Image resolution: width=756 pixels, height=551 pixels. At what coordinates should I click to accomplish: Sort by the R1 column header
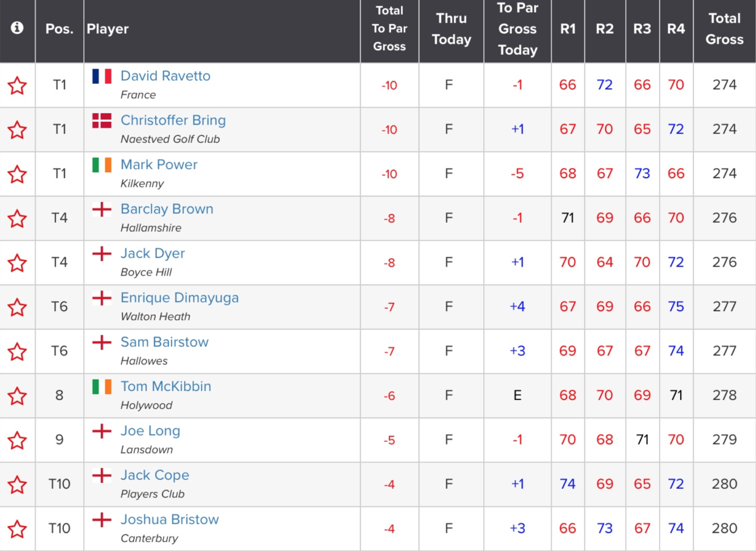coord(568,29)
